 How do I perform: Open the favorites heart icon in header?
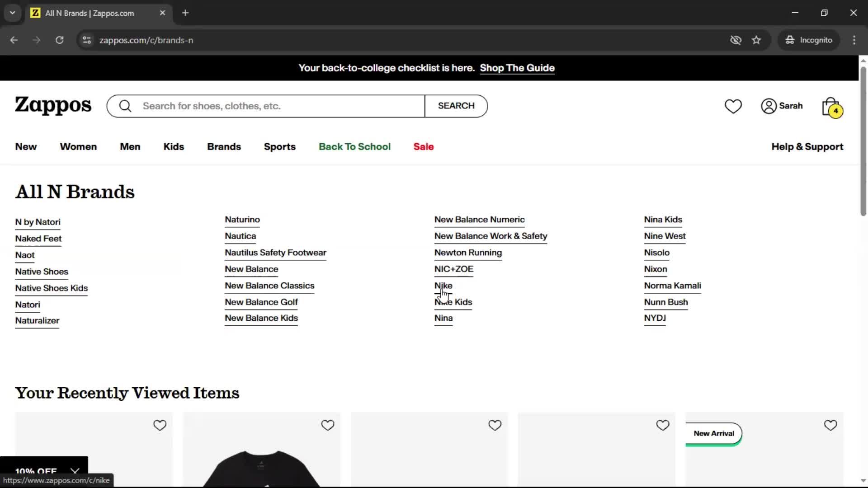[x=733, y=106]
